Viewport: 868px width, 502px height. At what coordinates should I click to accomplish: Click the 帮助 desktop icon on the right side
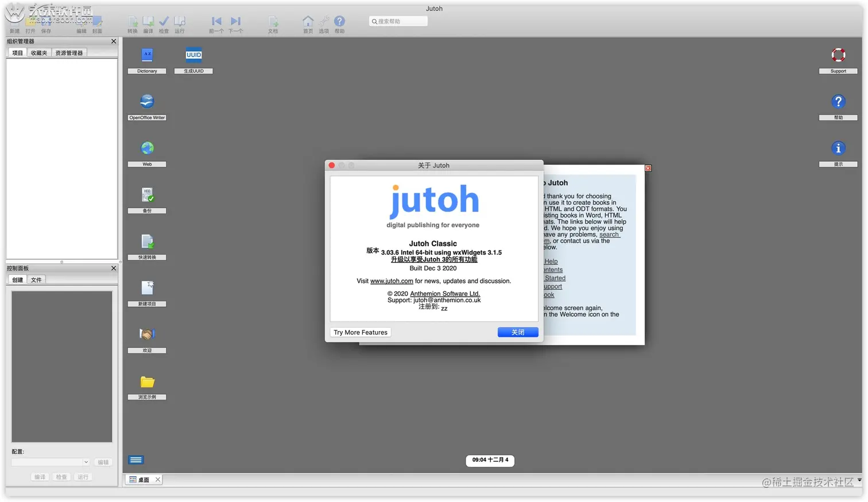coord(838,107)
